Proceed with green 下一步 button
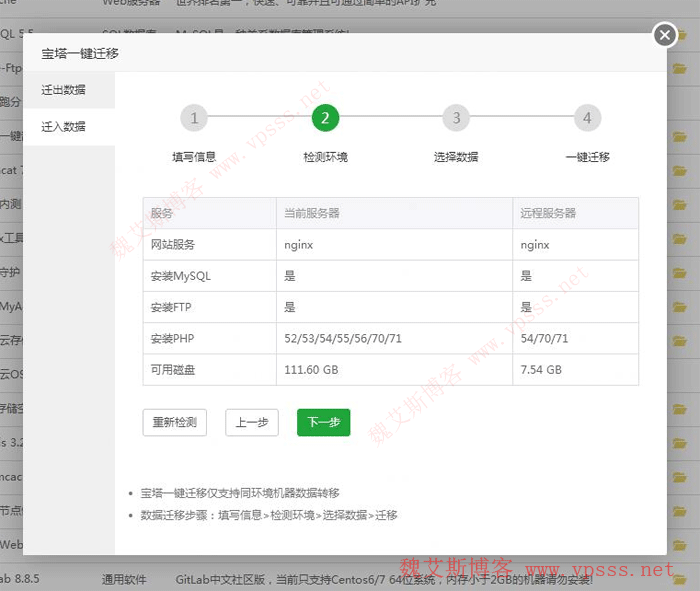Viewport: 700px width, 591px height. point(323,422)
